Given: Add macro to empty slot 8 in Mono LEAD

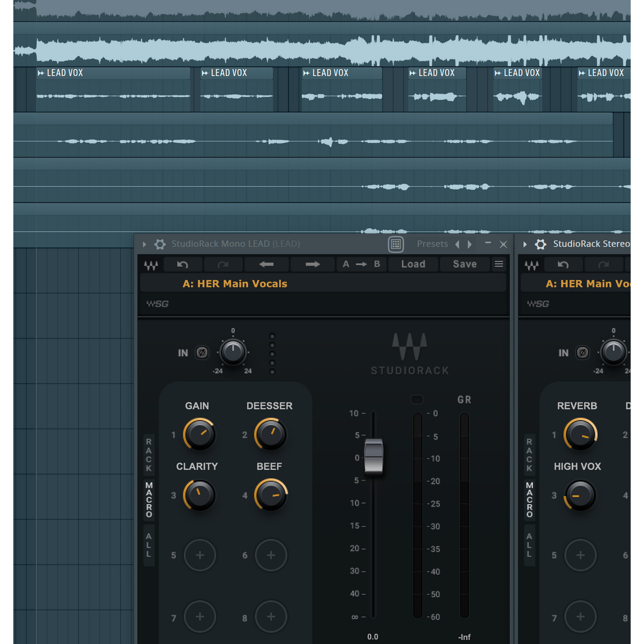Looking at the screenshot, I should point(271,616).
